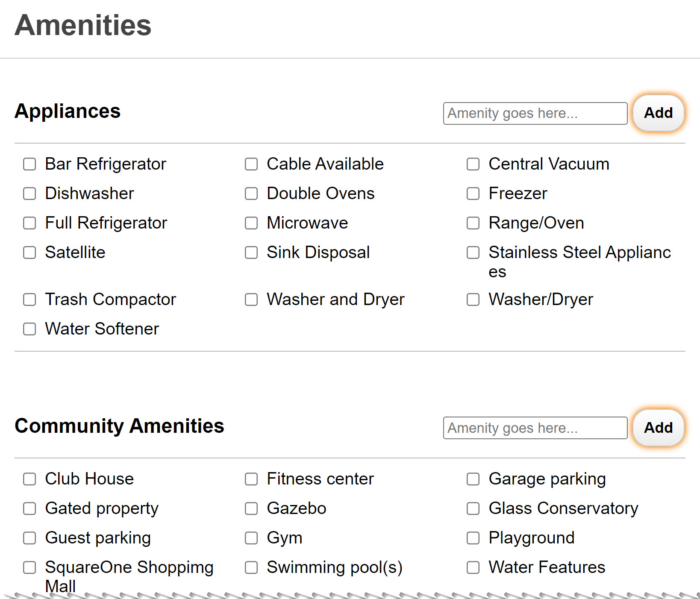The width and height of the screenshot is (700, 599).
Task: Click the Add button for Appliances
Action: [x=658, y=113]
